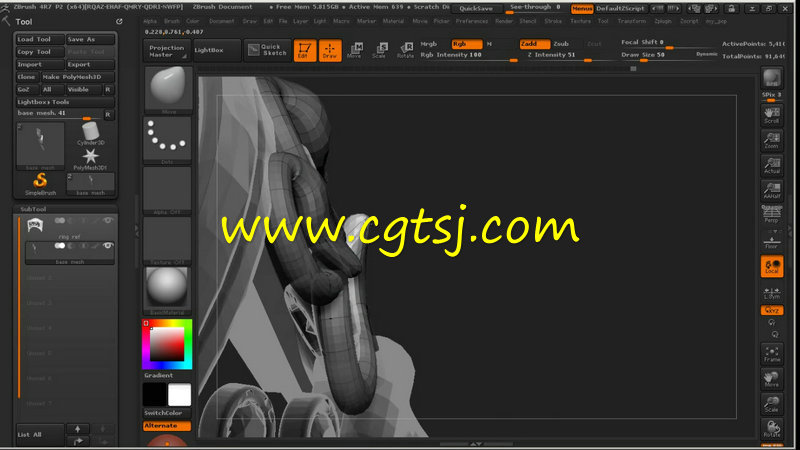Open the Preferences menu
The image size is (800, 450).
472,21
